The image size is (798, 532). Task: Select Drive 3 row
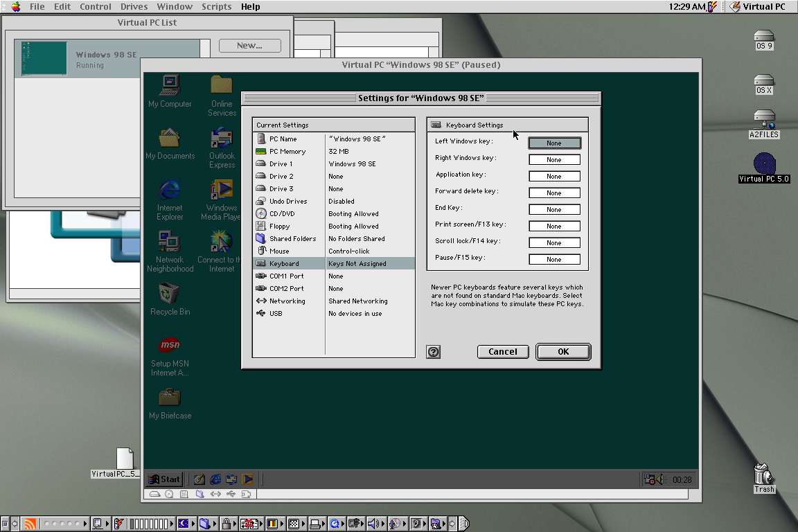334,189
